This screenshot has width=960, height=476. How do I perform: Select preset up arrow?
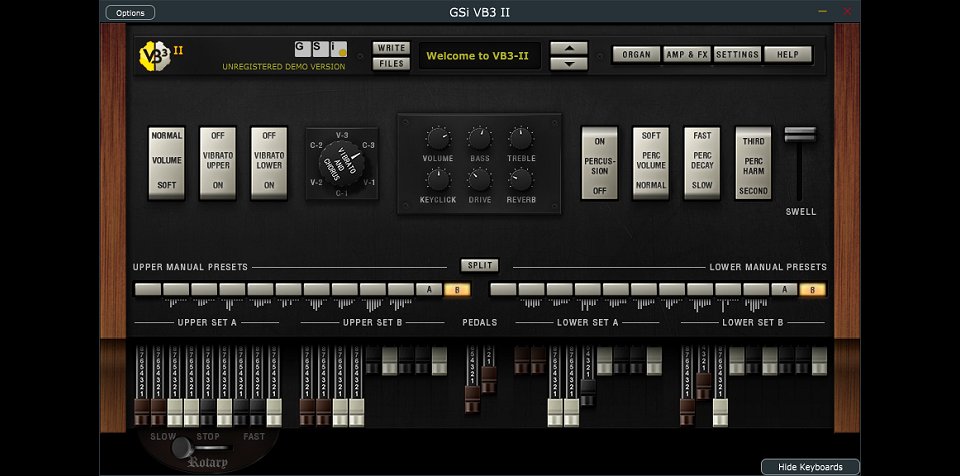point(569,48)
